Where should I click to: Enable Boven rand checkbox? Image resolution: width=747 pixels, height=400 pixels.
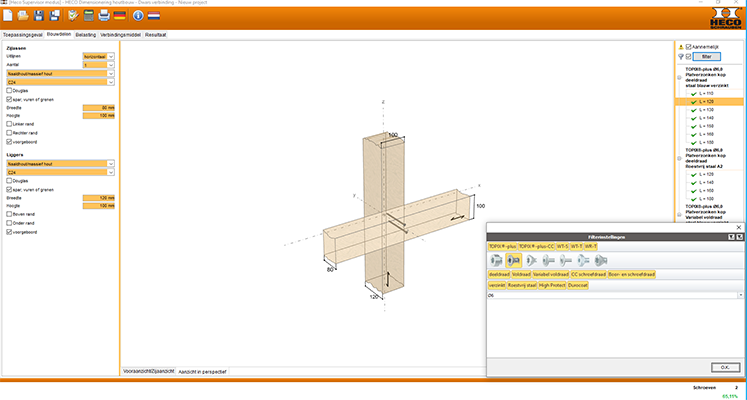pos(9,214)
